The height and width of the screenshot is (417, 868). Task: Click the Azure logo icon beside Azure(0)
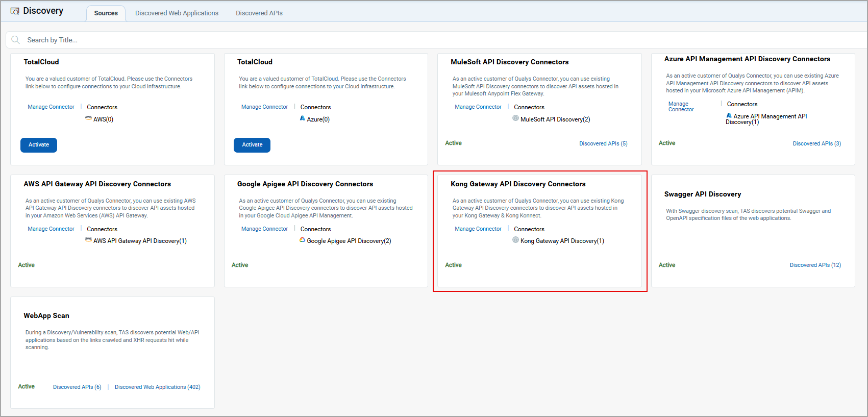point(303,118)
